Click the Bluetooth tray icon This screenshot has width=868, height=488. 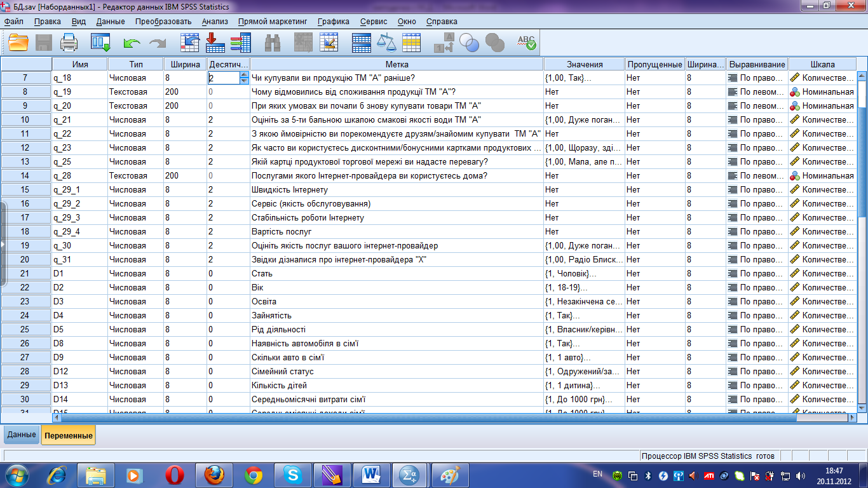(x=648, y=475)
